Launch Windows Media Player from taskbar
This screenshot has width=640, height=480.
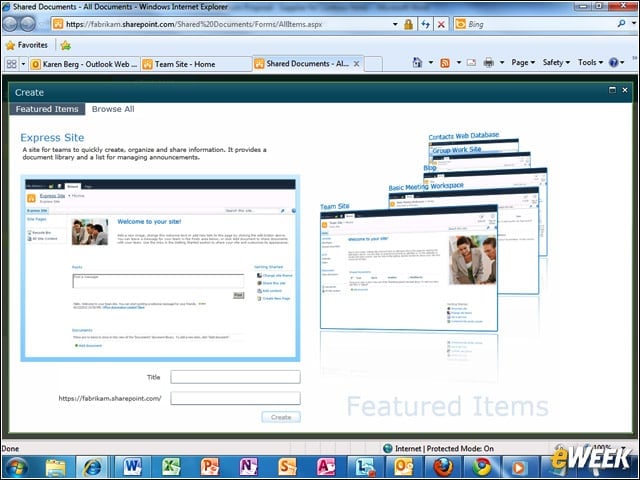(519, 467)
